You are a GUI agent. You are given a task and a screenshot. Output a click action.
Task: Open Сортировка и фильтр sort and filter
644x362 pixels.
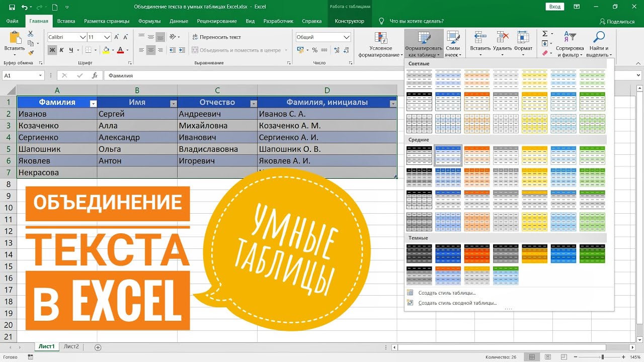(570, 45)
